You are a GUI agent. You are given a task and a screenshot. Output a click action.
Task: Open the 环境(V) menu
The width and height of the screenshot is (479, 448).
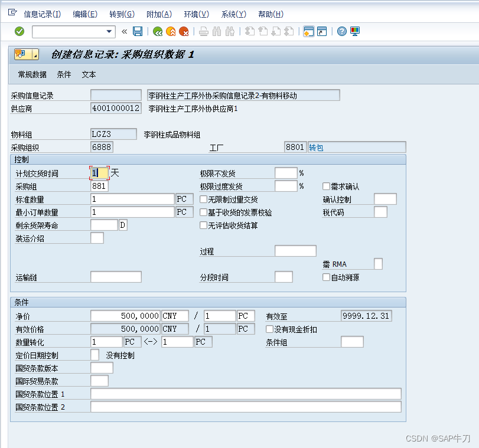(197, 14)
